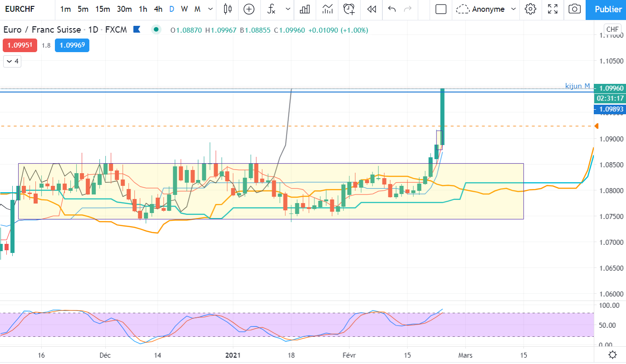The image size is (626, 364).
Task: Switch to the 4h timeframe
Action: click(158, 9)
